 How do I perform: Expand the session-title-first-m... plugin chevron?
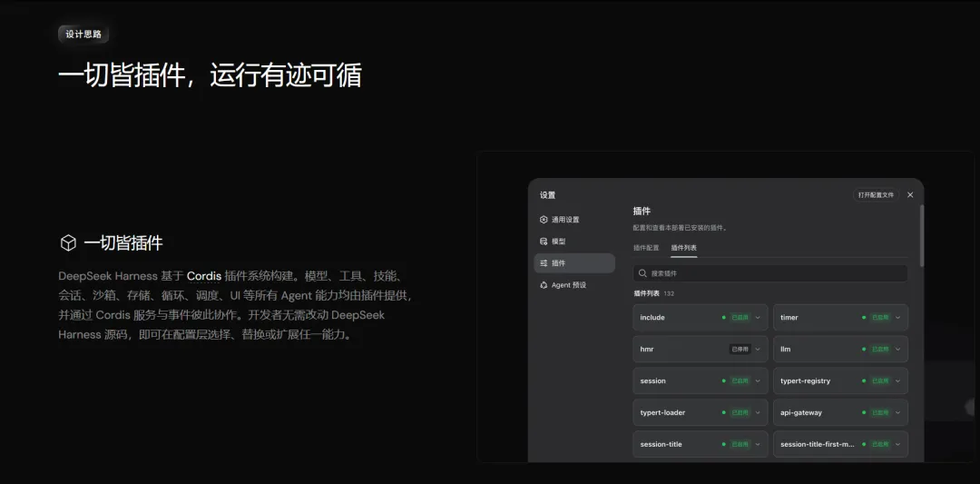pyautogui.click(x=898, y=445)
